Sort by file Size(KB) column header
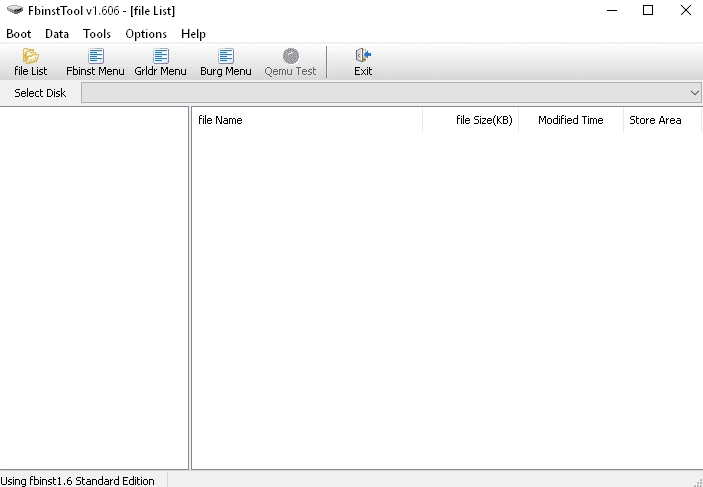703x487 pixels. (x=470, y=120)
